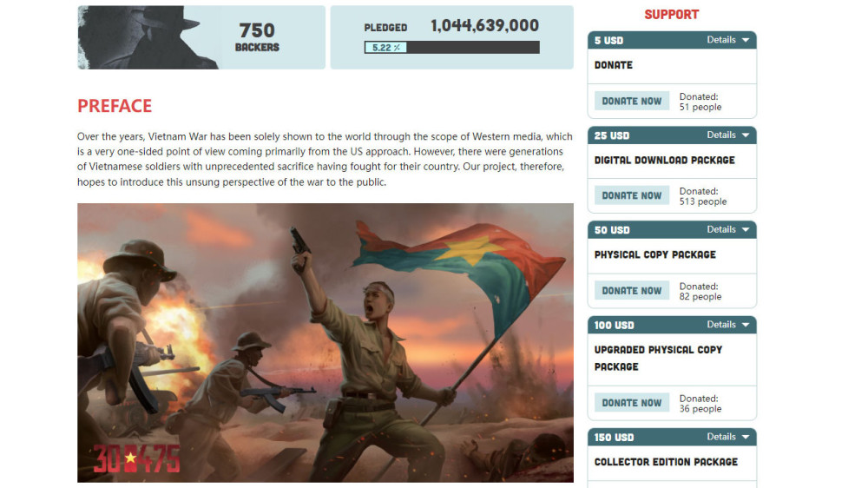Viewport: 868px width, 488px height.
Task: Open the Vietnam War battle artwork image
Action: (x=325, y=343)
